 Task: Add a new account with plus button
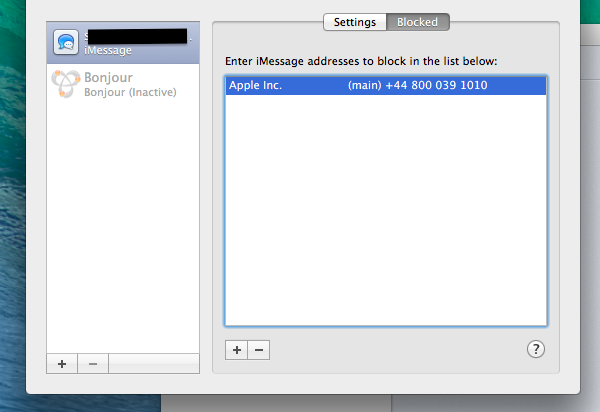[x=62, y=364]
